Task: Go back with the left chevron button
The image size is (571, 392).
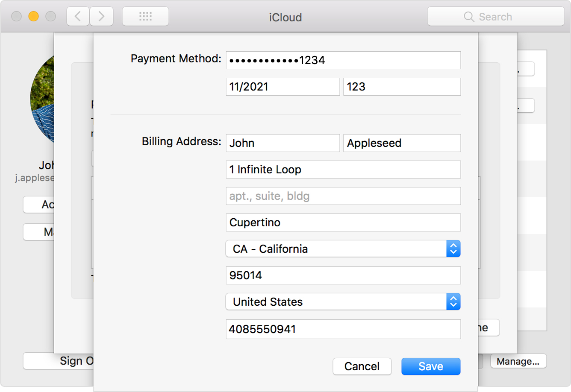Action: point(78,17)
